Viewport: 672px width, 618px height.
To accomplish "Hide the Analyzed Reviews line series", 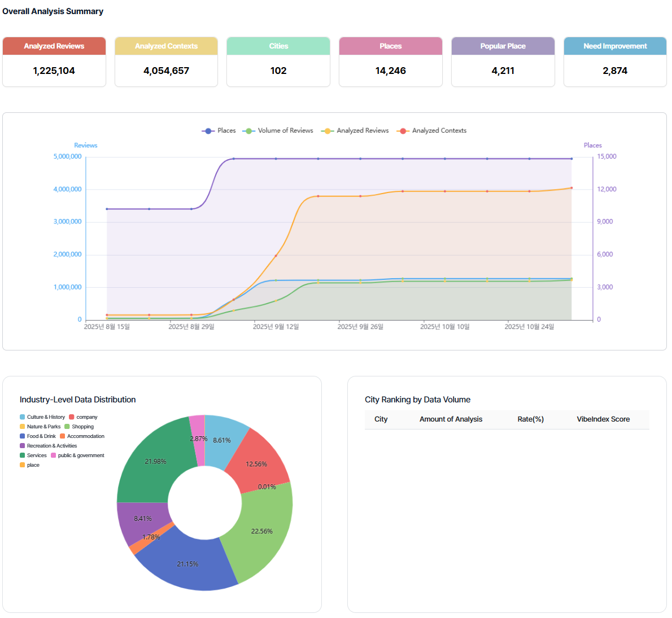I will point(355,130).
